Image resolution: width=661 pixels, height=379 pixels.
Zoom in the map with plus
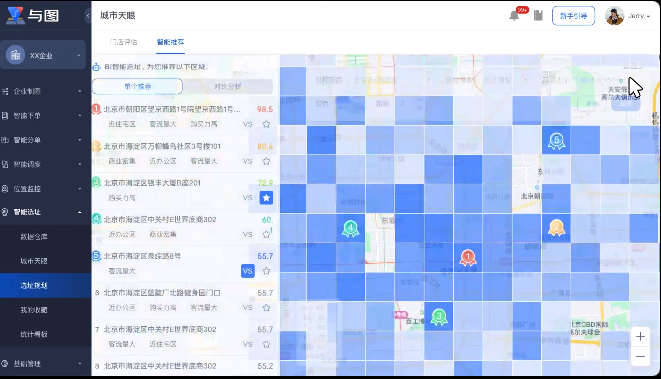640,336
